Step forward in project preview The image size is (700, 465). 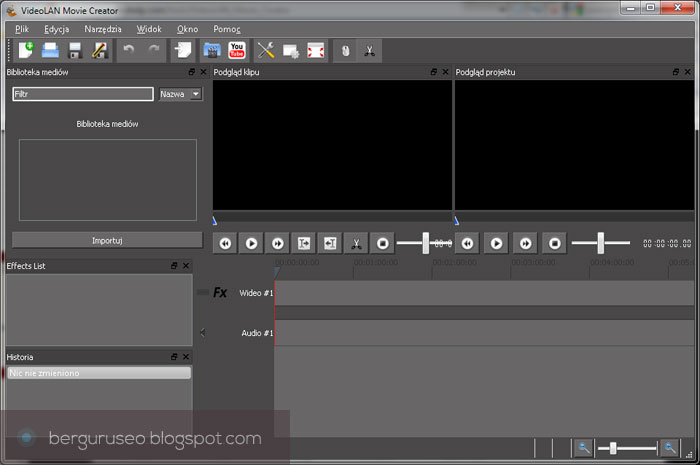click(x=525, y=243)
